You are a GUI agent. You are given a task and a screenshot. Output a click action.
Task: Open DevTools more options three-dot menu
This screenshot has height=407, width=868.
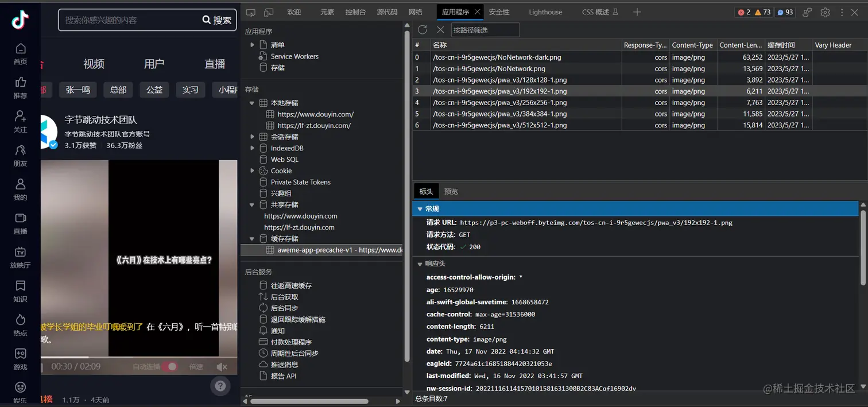(x=842, y=12)
